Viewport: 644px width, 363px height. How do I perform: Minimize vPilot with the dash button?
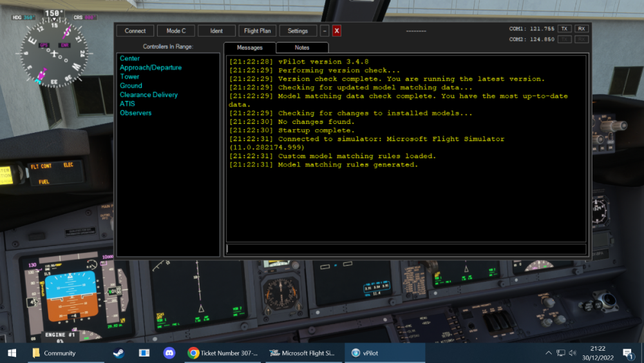pos(325,31)
